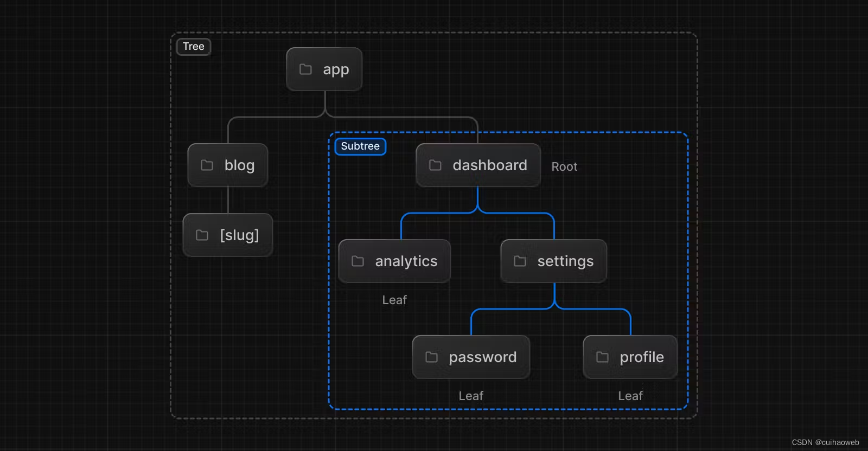Select the "analytics" label text
Screen dimensions: 868x451
[x=406, y=261]
